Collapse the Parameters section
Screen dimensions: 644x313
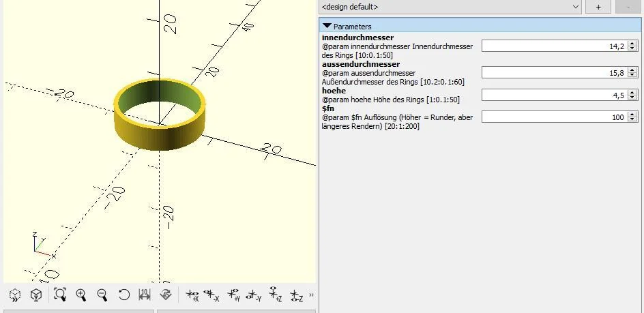pos(327,26)
